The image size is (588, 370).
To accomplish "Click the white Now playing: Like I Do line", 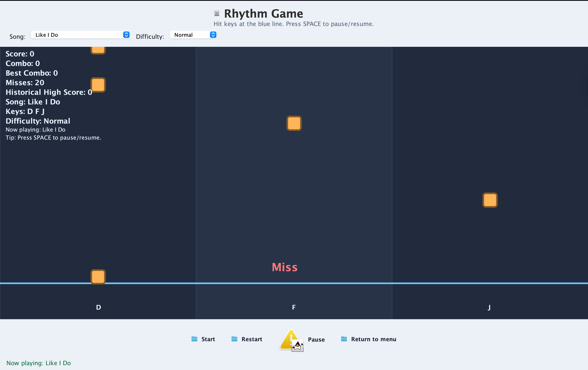I will point(35,130).
